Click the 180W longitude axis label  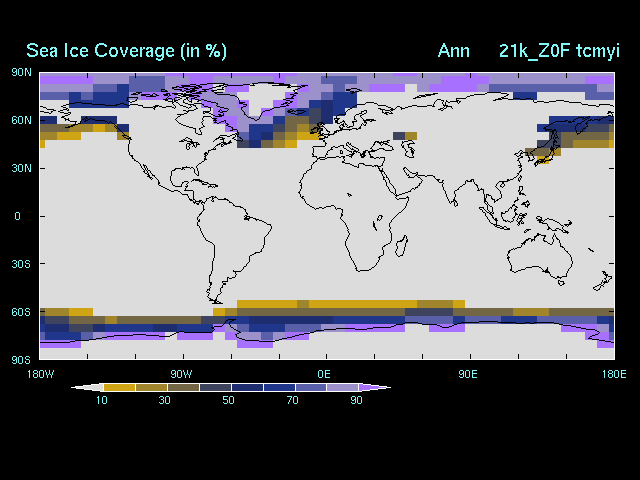click(x=40, y=374)
